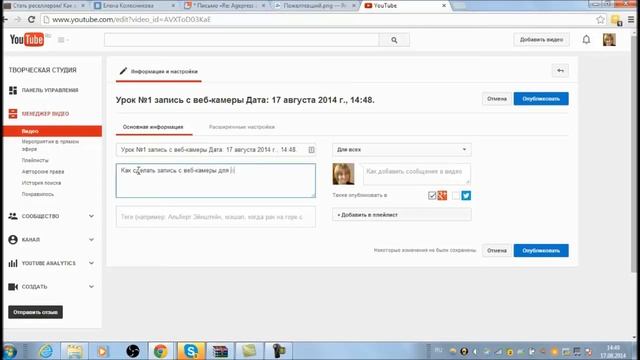Screen dimensions: 640x360
Task: Click the pencil icon of Информация и настройки
Action: (x=123, y=71)
